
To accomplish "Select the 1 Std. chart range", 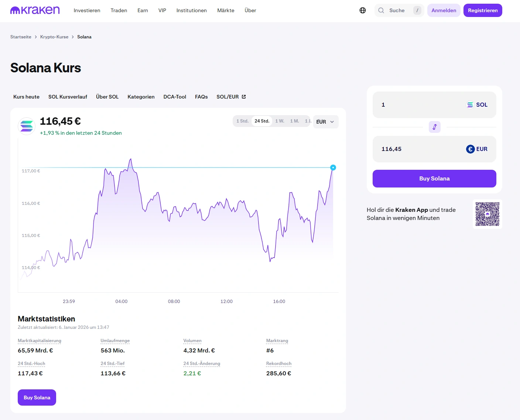I will click(x=243, y=121).
